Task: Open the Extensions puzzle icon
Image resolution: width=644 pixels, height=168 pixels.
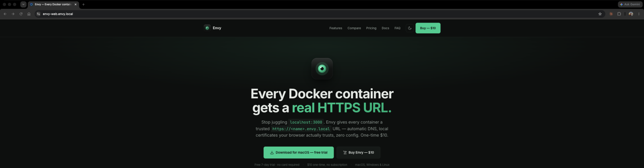Action: (x=619, y=14)
